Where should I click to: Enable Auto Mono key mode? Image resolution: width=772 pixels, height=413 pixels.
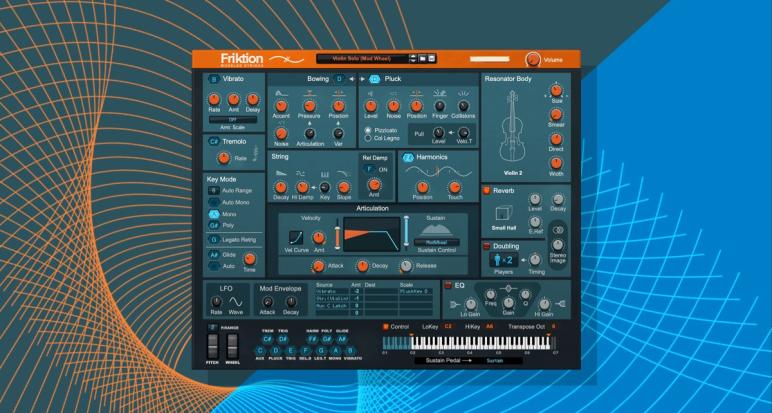[214, 202]
